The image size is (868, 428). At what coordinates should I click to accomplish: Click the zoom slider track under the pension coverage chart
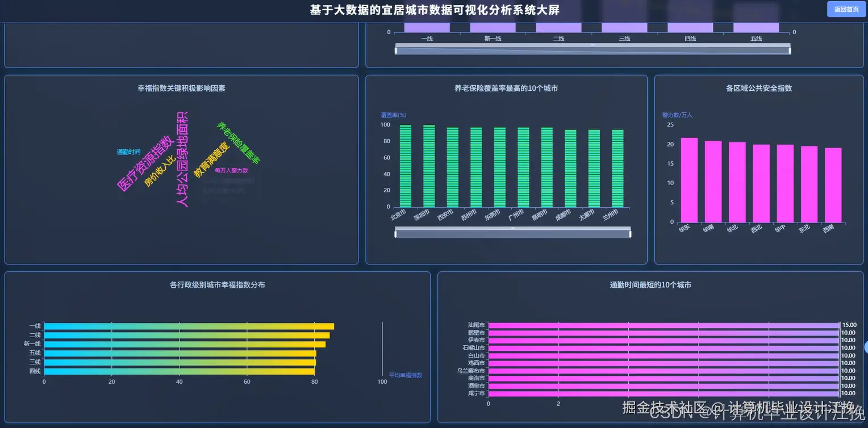pos(513,234)
